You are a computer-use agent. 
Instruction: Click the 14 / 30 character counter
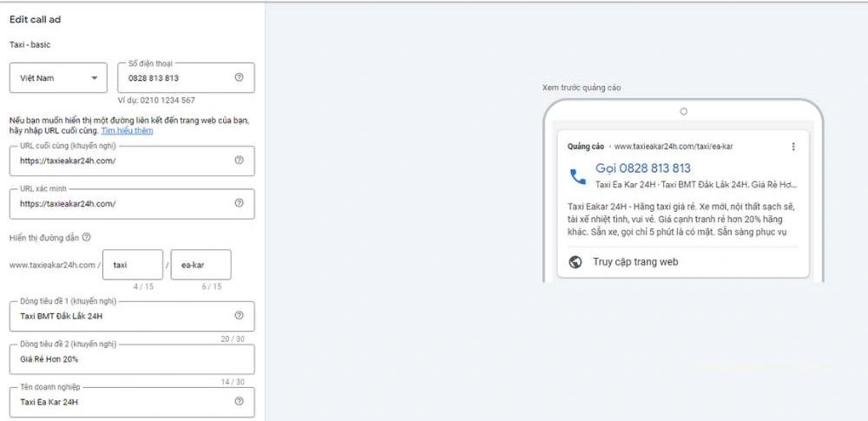(233, 382)
